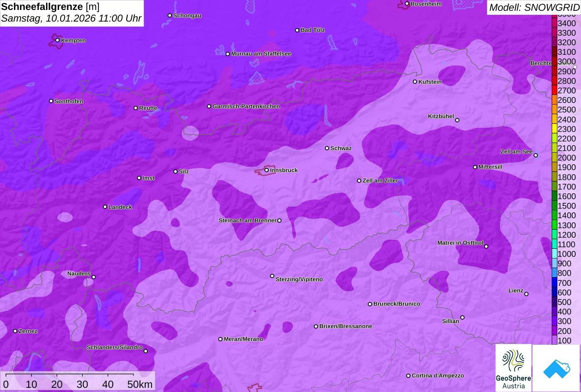This screenshot has height=392, width=581.
Task: Pick the 2000 m legend color swatch
Action: click(x=554, y=158)
